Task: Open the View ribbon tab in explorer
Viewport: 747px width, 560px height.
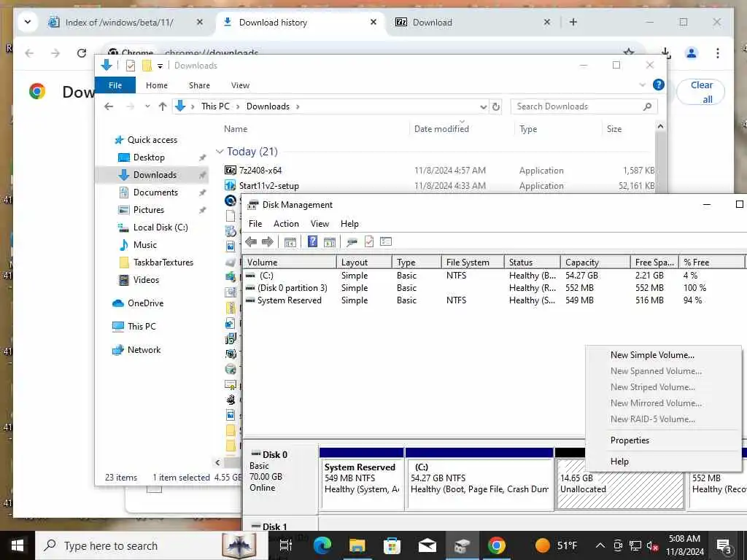Action: (240, 86)
